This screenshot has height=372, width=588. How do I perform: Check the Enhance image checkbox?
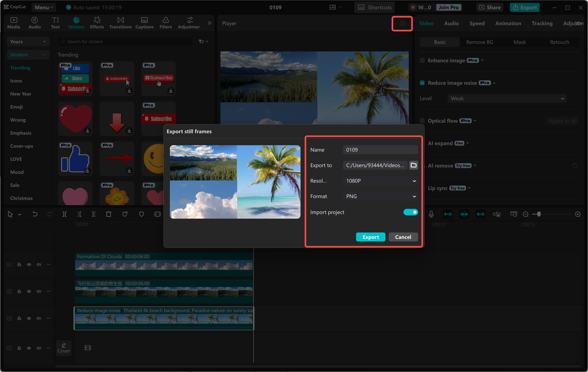coord(422,60)
